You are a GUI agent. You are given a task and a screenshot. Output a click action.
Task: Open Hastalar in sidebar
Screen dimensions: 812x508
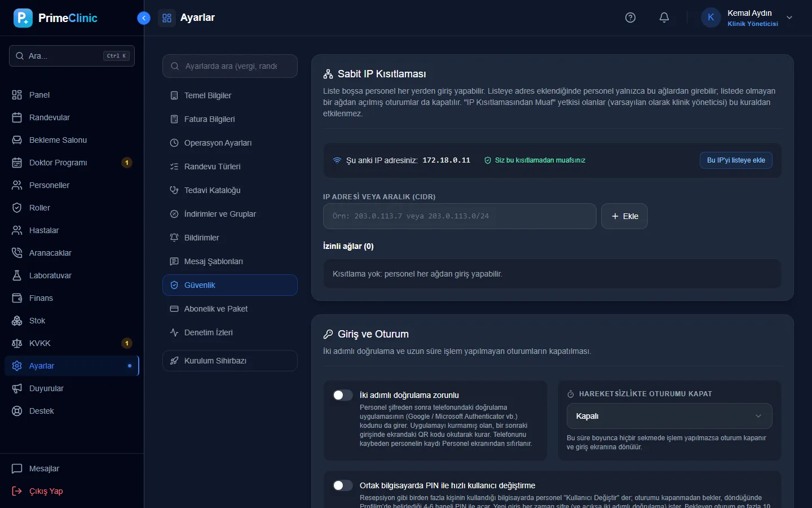[x=72, y=230]
